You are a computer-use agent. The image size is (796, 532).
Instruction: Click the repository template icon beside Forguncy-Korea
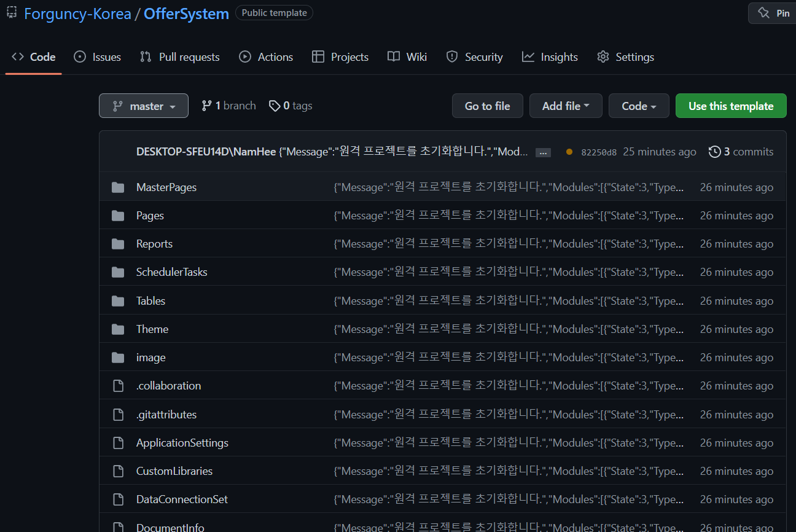(x=12, y=13)
